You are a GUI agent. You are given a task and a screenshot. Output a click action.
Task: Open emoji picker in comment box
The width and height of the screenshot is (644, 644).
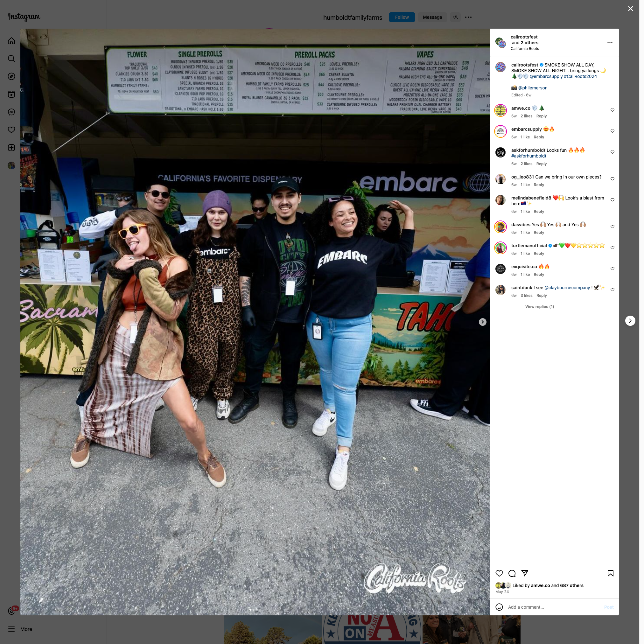pos(499,607)
